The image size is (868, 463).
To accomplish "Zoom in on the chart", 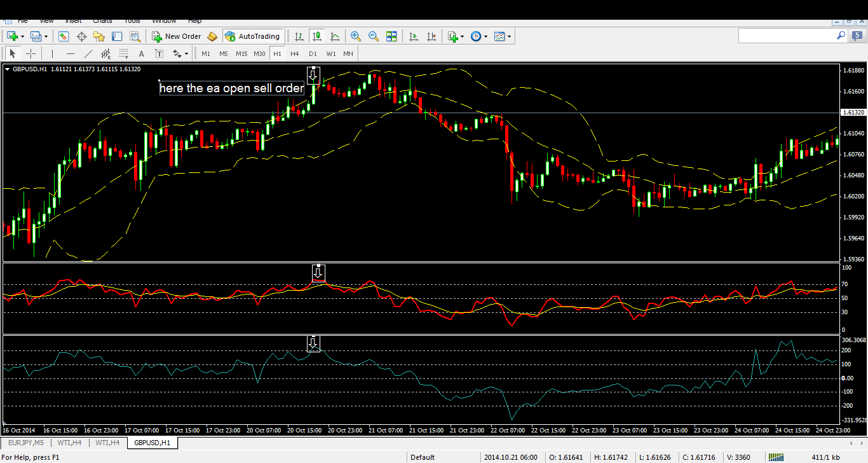I will 356,36.
